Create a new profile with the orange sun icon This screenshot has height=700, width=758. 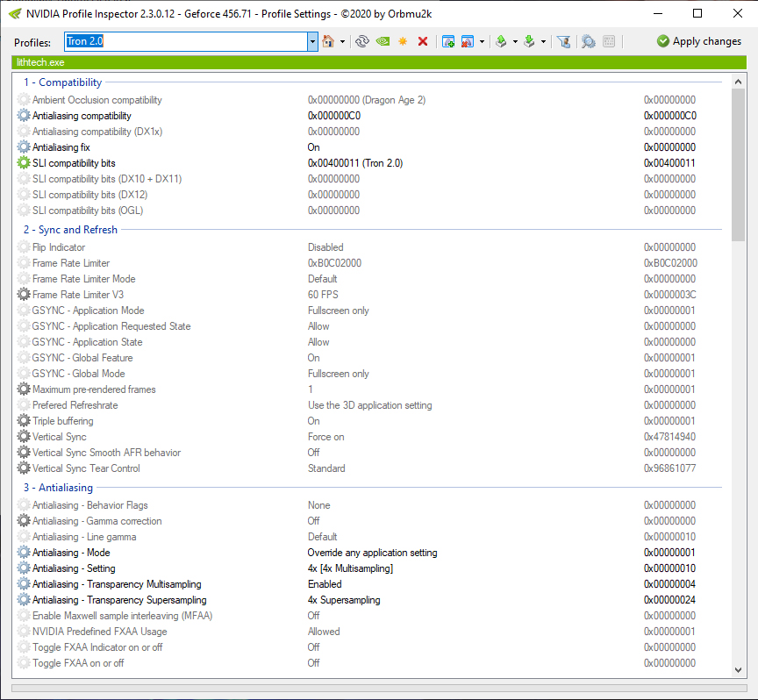[403, 41]
